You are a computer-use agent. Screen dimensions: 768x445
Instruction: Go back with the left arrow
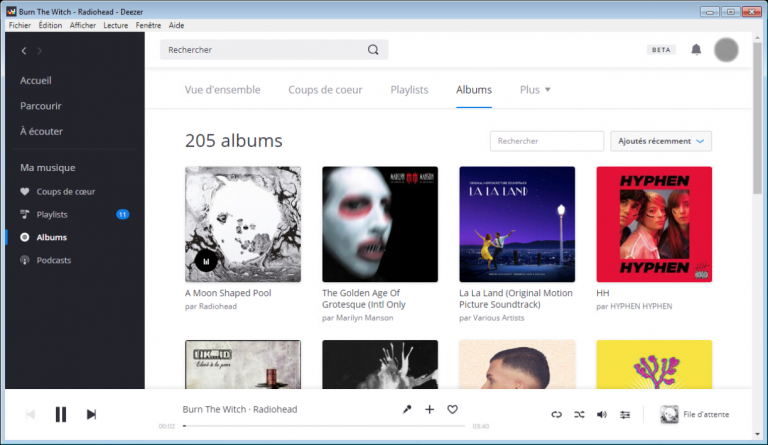[x=24, y=50]
